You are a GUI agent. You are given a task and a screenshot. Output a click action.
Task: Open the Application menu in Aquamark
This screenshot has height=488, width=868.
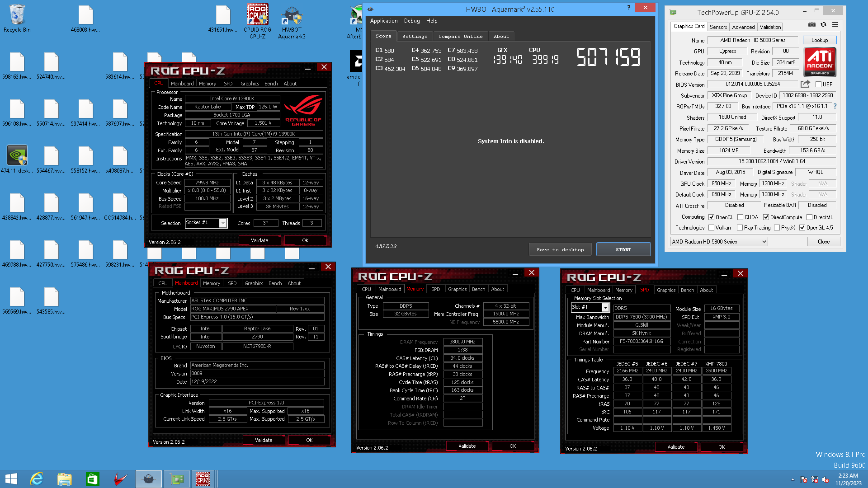click(x=383, y=21)
